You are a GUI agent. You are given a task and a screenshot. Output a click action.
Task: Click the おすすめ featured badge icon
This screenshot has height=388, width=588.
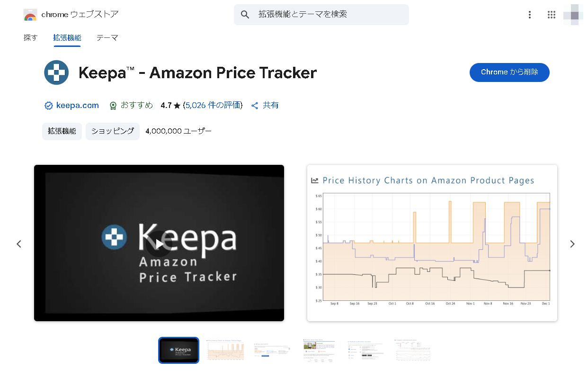click(113, 105)
